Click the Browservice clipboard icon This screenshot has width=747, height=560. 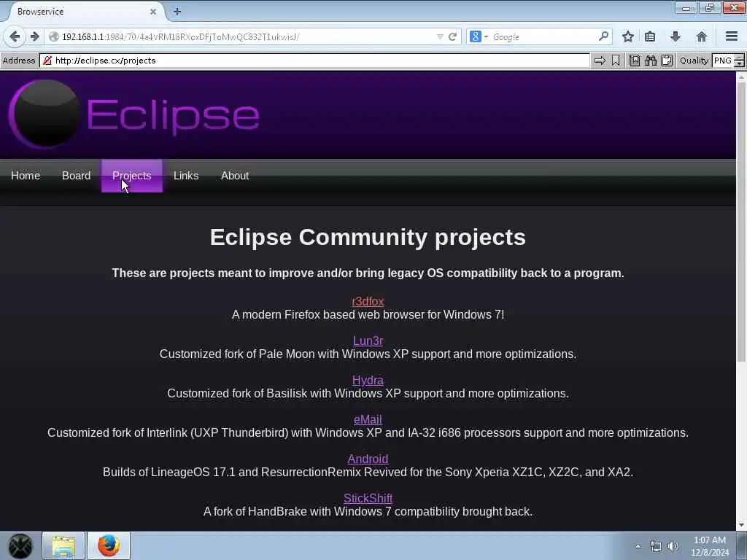click(667, 61)
